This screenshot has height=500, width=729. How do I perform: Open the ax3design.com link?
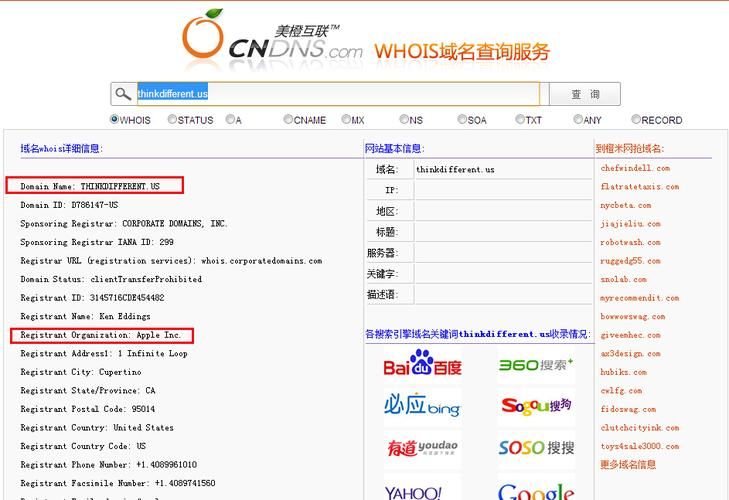pos(630,354)
